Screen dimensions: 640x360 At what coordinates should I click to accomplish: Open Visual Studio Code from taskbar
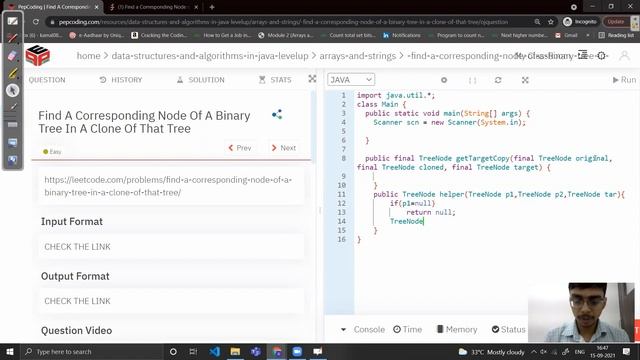tap(215, 351)
